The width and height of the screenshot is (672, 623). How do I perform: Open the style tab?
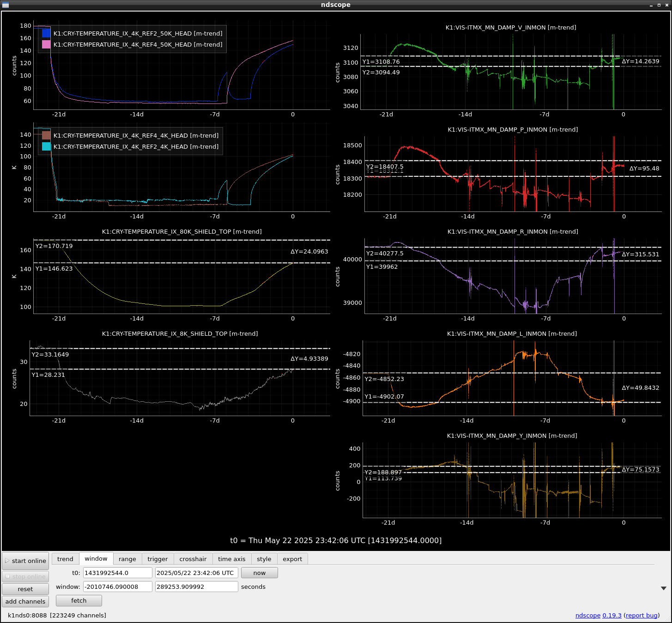click(264, 559)
